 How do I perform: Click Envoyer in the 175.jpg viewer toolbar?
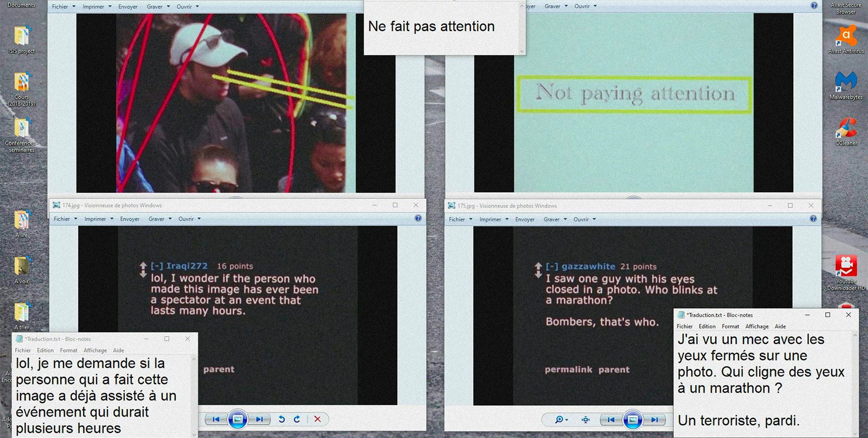pos(524,220)
